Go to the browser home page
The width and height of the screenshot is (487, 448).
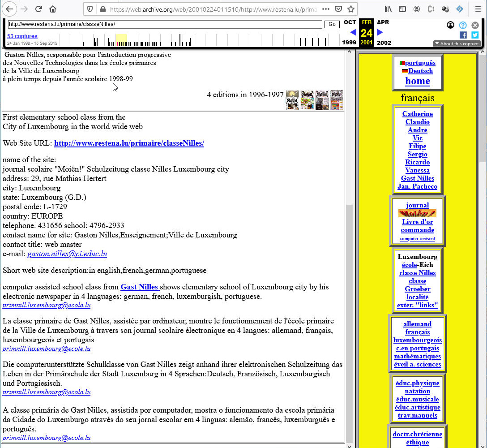(53, 9)
